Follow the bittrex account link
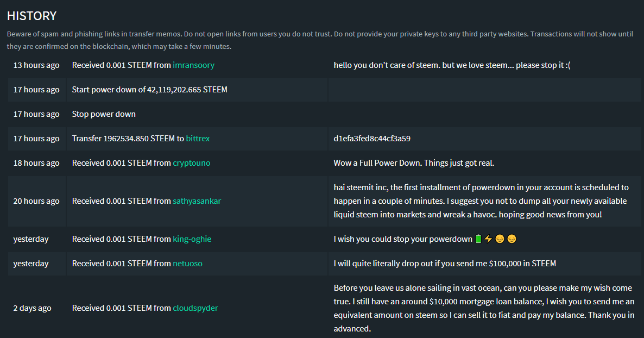 198,139
